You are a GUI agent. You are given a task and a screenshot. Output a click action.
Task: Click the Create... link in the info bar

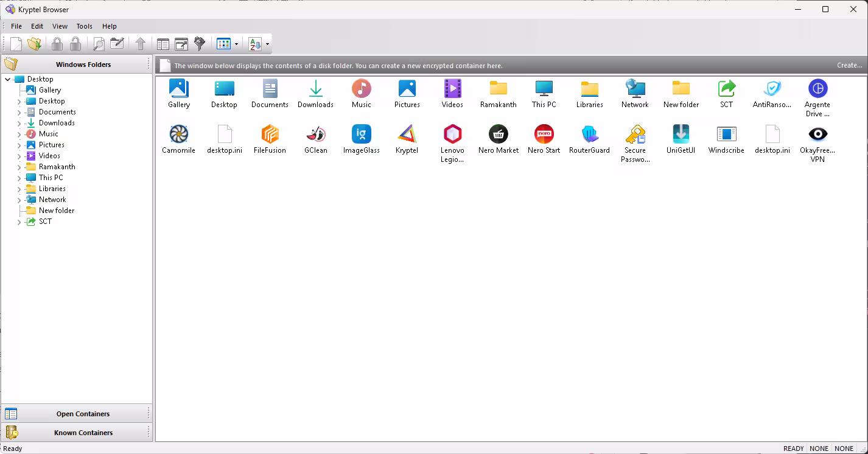click(850, 65)
